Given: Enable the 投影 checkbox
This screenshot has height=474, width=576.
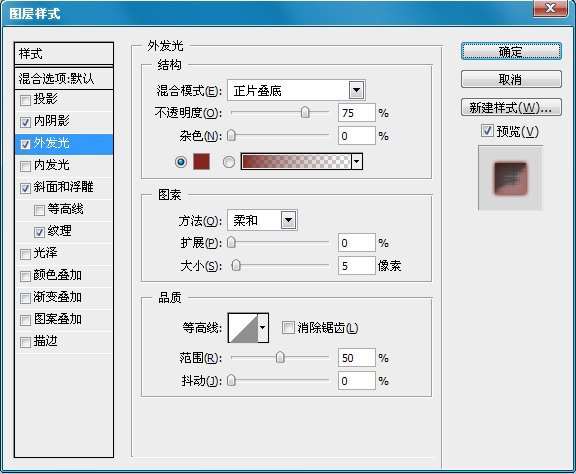Looking at the screenshot, I should [x=25, y=100].
